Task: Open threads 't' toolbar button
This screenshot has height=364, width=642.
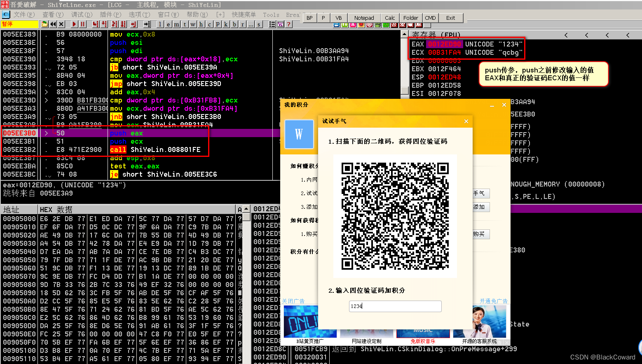Action: click(185, 24)
